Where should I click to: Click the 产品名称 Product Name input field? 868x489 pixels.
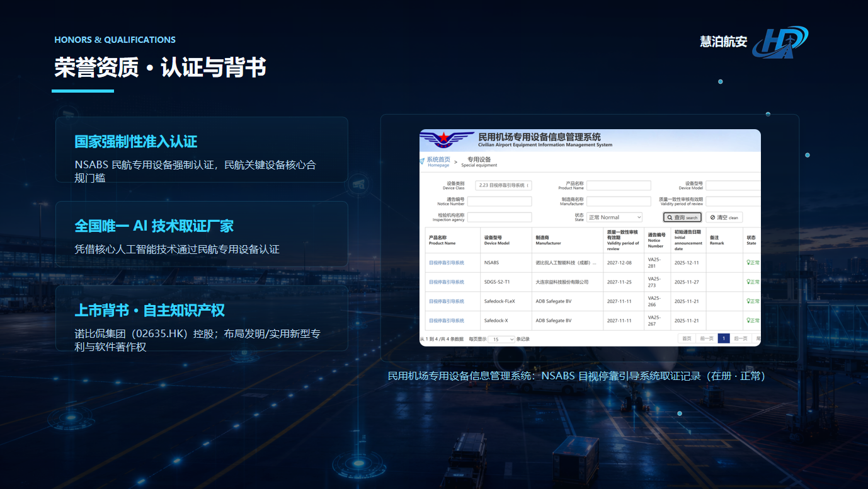coord(619,185)
